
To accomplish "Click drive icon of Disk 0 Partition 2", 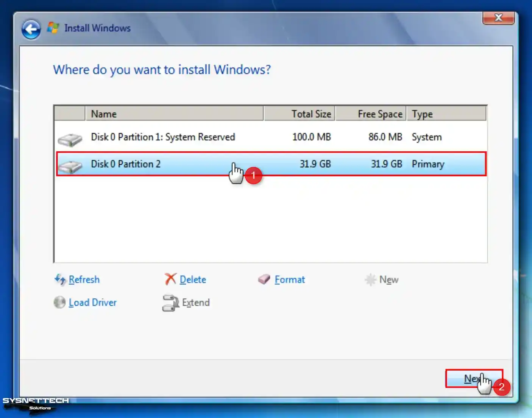I will (70, 166).
